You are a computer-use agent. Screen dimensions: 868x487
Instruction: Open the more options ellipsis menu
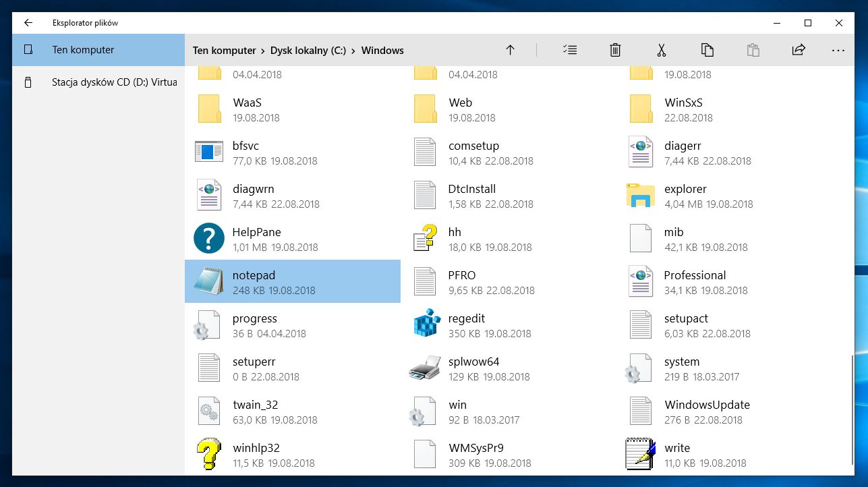click(838, 50)
